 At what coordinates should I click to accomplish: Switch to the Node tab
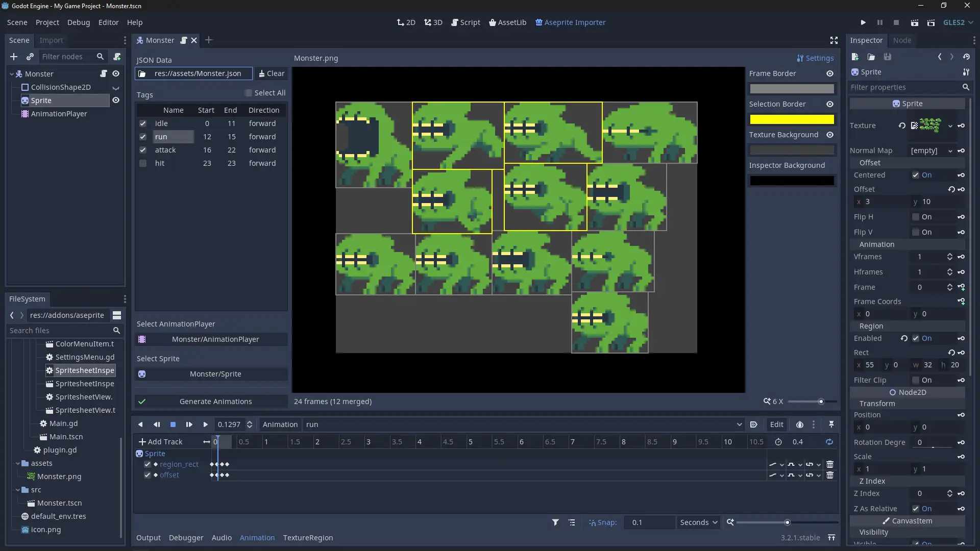pyautogui.click(x=902, y=40)
